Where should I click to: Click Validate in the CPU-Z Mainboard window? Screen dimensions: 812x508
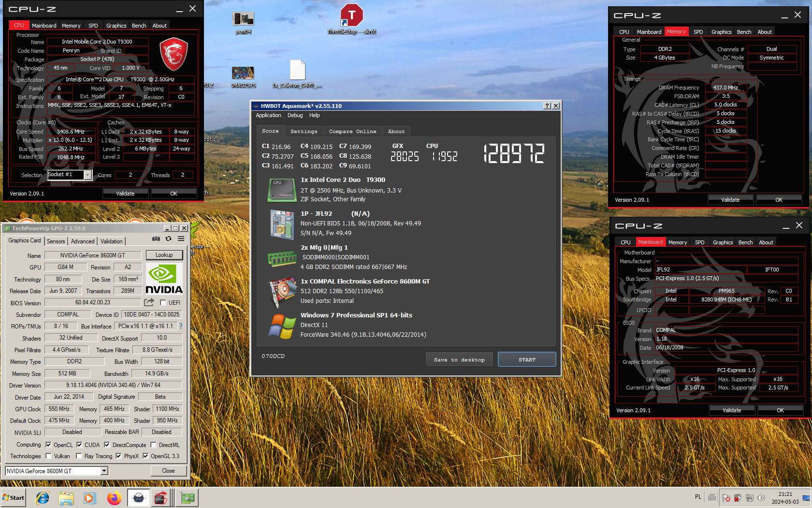click(732, 410)
